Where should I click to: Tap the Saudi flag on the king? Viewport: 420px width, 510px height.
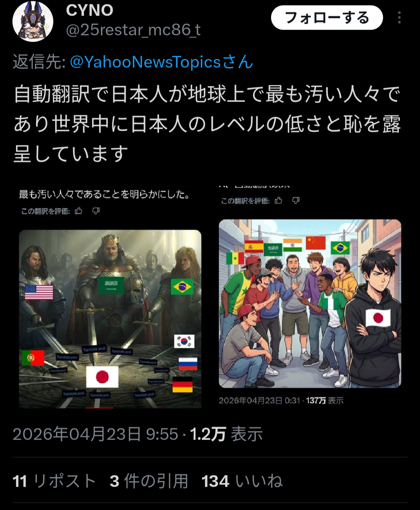[x=111, y=286]
